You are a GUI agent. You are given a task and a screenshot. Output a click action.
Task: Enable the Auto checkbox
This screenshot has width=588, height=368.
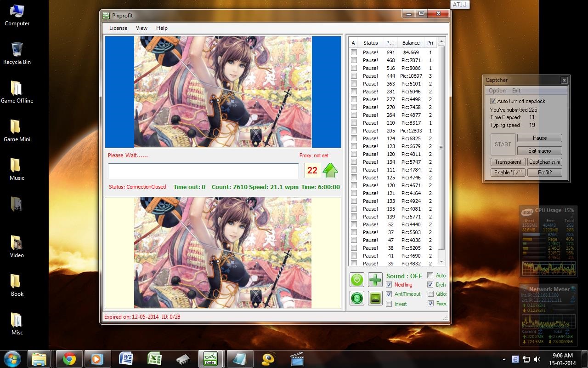click(430, 276)
